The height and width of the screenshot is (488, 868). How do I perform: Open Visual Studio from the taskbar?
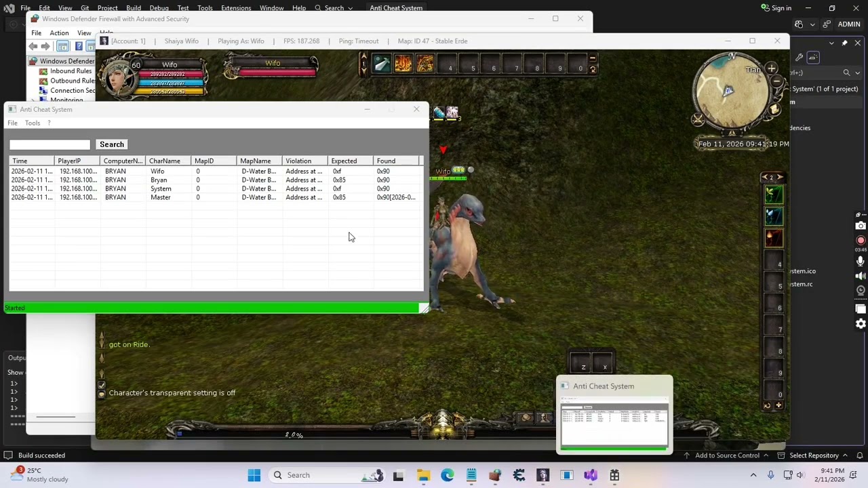point(591,475)
